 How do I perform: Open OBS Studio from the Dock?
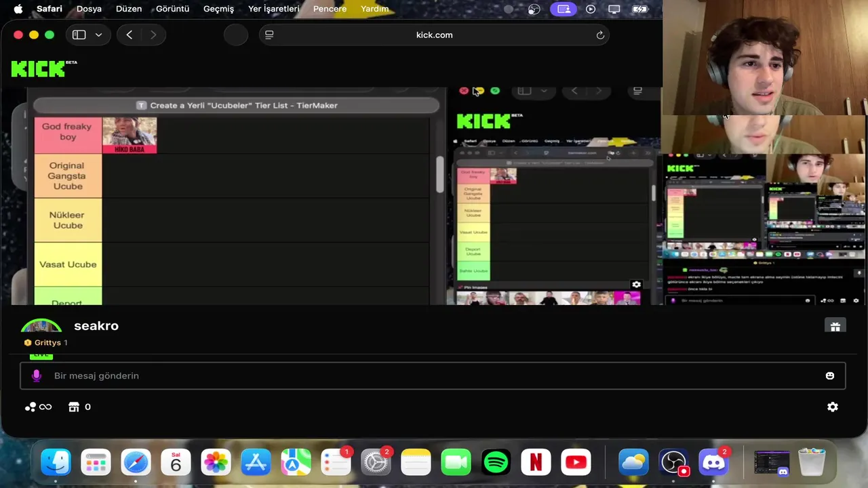tap(673, 463)
